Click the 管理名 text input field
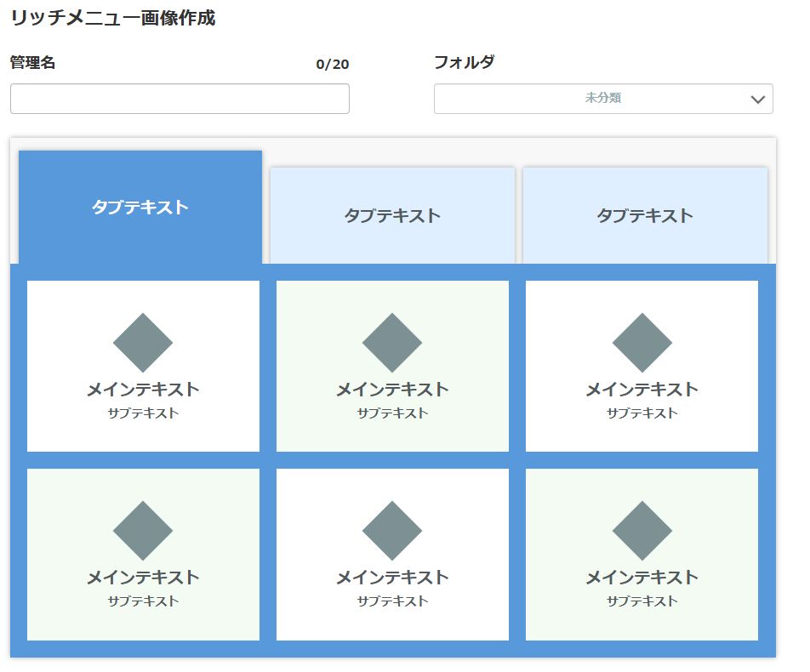 pos(180,99)
